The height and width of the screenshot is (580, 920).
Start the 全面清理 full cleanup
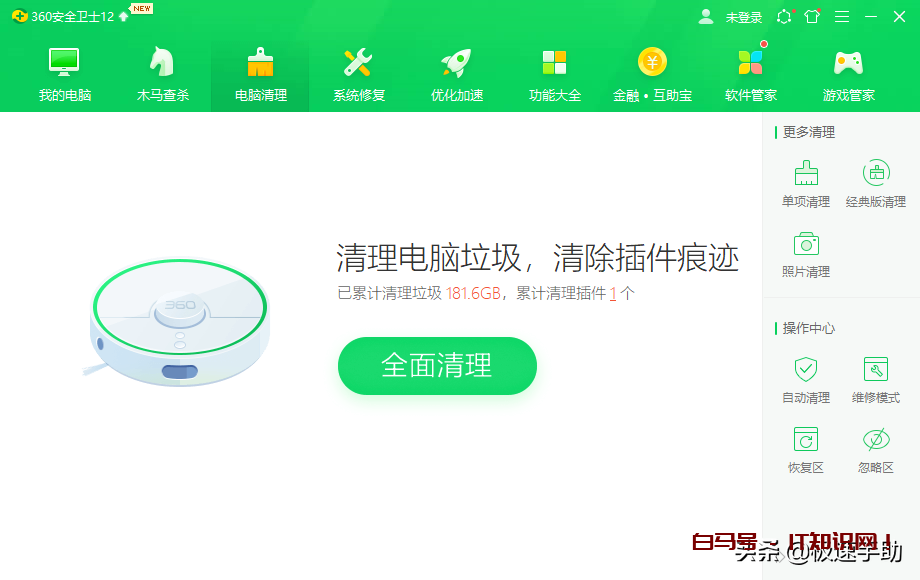(x=437, y=365)
